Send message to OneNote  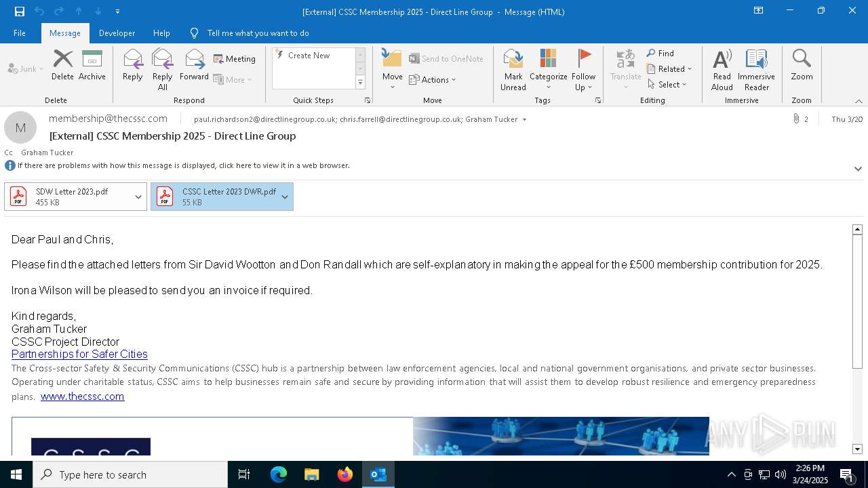tap(446, 59)
